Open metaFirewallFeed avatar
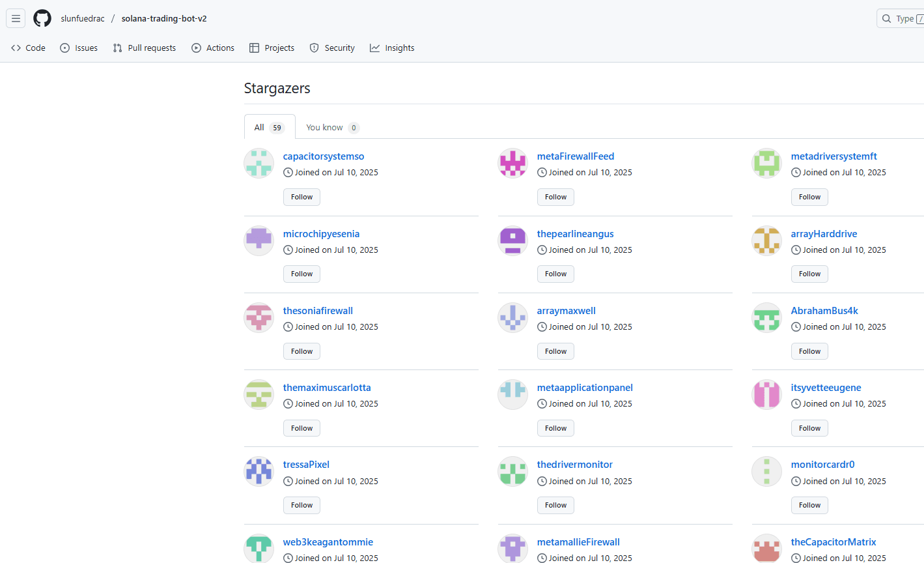 [x=513, y=163]
